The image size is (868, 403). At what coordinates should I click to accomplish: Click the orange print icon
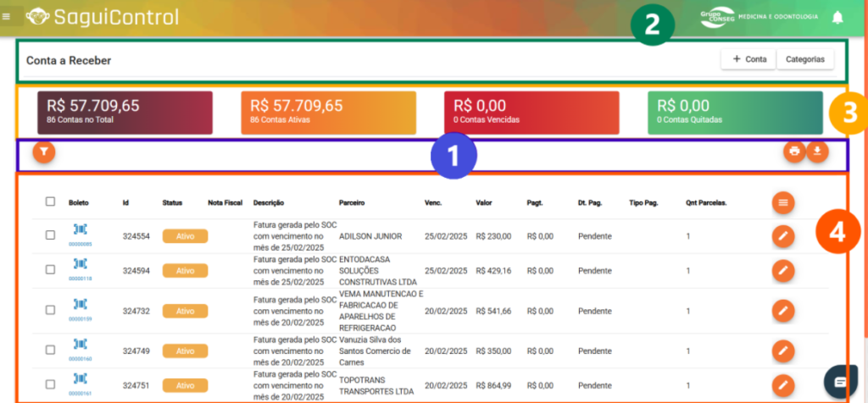point(793,152)
